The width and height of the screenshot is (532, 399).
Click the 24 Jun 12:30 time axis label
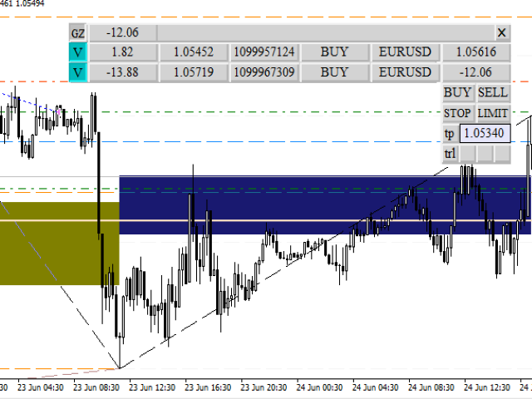tap(487, 387)
